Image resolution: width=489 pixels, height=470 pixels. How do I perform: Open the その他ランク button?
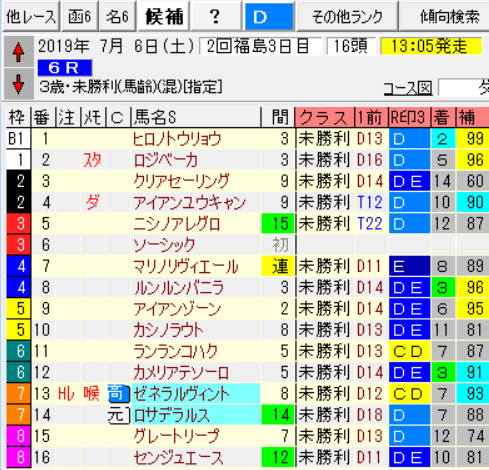[348, 16]
